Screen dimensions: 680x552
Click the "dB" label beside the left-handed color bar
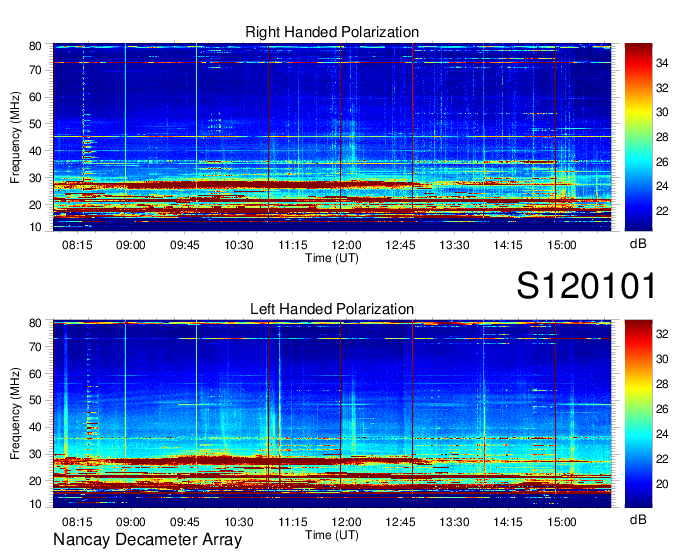click(638, 519)
